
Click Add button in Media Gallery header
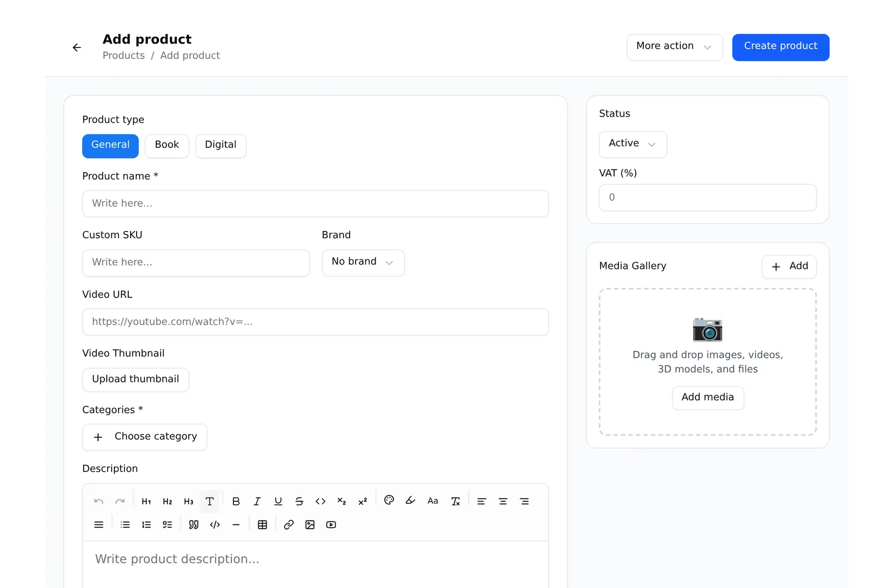(789, 267)
